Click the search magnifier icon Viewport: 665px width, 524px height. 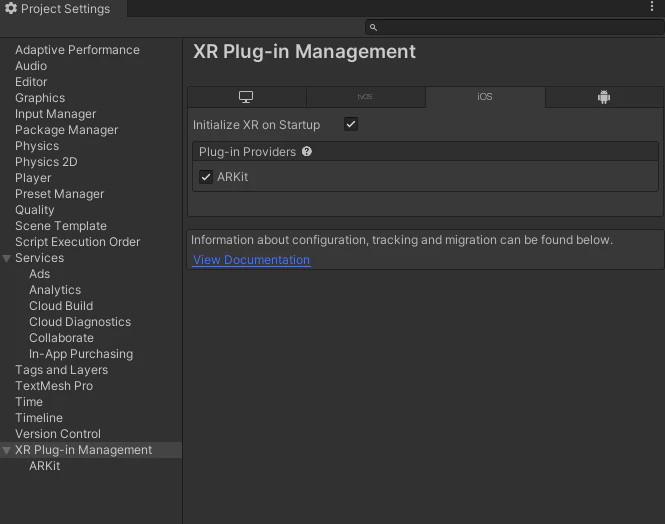(x=373, y=28)
